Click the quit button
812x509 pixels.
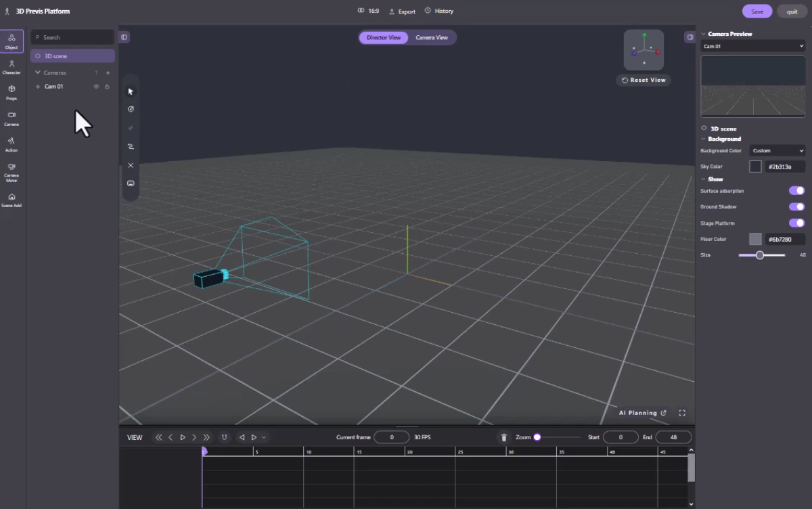click(792, 12)
